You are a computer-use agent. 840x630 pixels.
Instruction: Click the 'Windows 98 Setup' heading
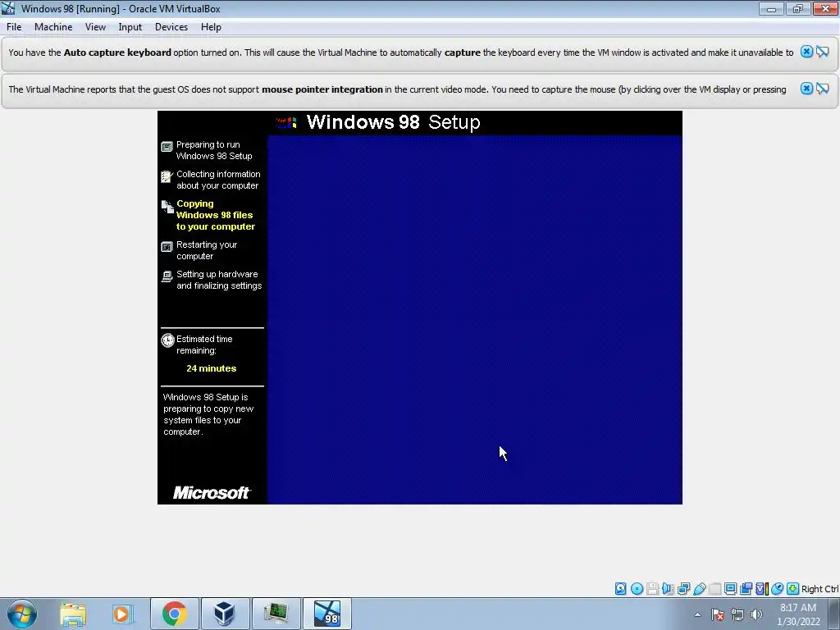(393, 122)
